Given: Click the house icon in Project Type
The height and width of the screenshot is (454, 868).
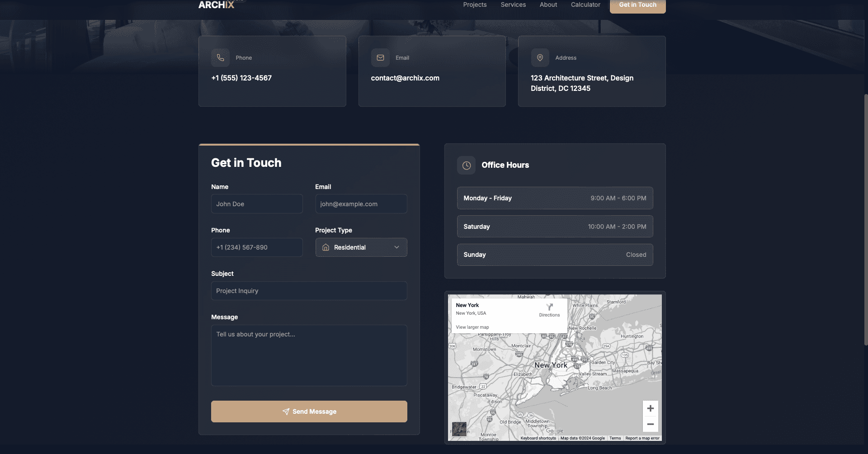Looking at the screenshot, I should coord(325,247).
